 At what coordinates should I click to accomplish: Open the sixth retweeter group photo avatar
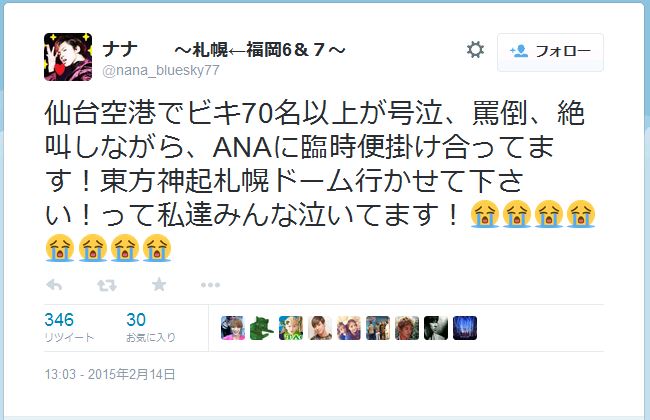coord(378,328)
